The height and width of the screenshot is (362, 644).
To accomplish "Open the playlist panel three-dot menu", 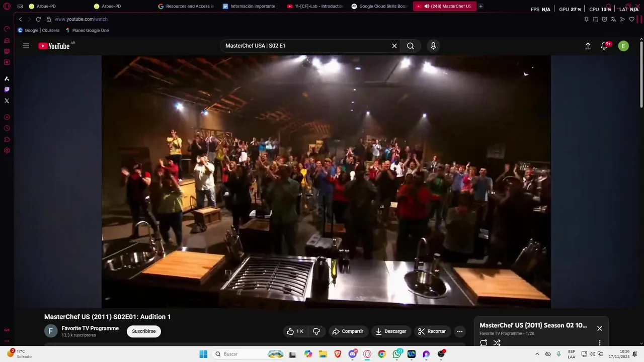I will pyautogui.click(x=600, y=343).
